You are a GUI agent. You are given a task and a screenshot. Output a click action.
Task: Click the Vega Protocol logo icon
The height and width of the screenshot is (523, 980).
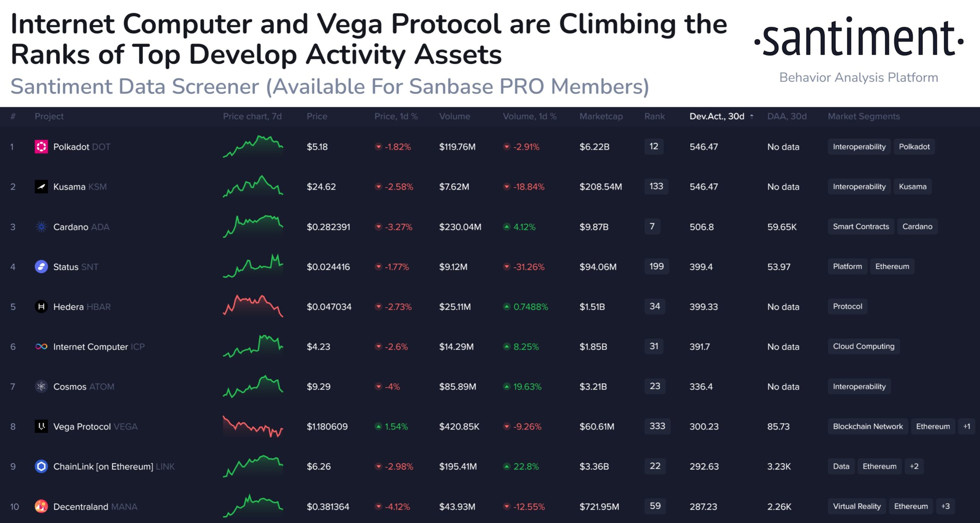click(41, 427)
